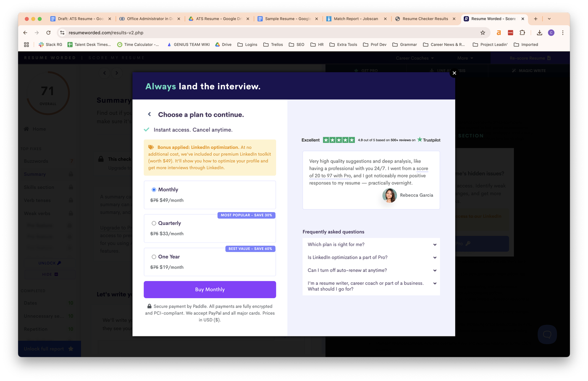The width and height of the screenshot is (588, 381).
Task: Close the Resume Worded tab
Action: [523, 19]
